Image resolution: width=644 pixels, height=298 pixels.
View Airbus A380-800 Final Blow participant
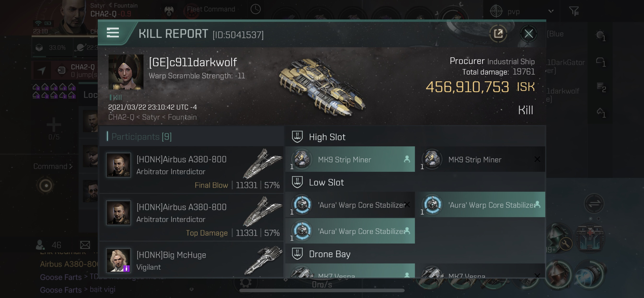click(191, 170)
